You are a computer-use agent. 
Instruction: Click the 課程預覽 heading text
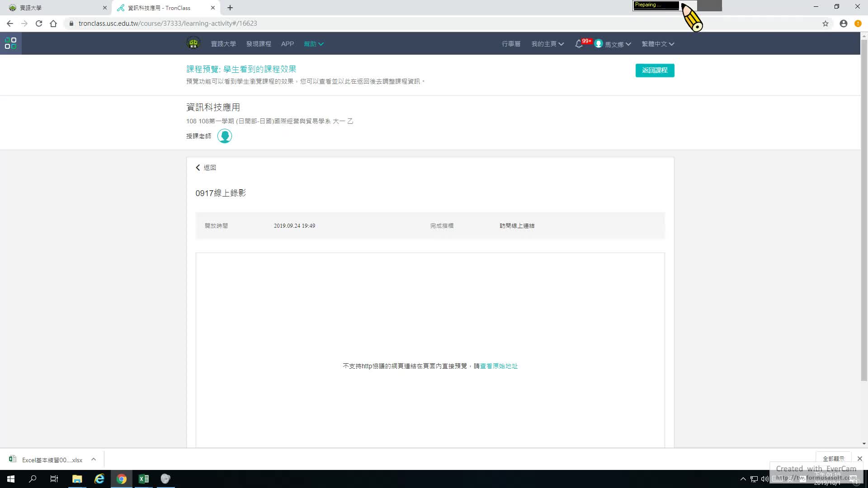pos(241,69)
